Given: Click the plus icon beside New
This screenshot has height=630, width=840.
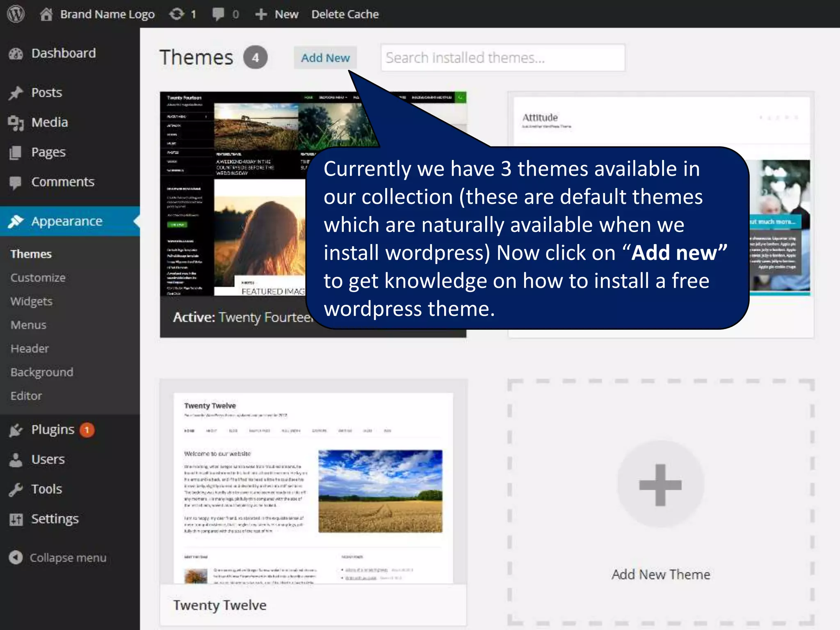Looking at the screenshot, I should pyautogui.click(x=261, y=14).
